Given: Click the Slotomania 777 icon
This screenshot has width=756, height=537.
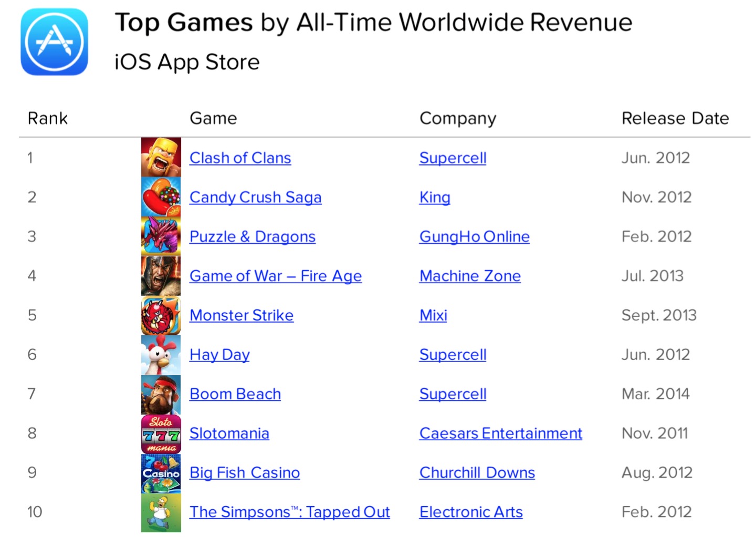Looking at the screenshot, I should 161,434.
